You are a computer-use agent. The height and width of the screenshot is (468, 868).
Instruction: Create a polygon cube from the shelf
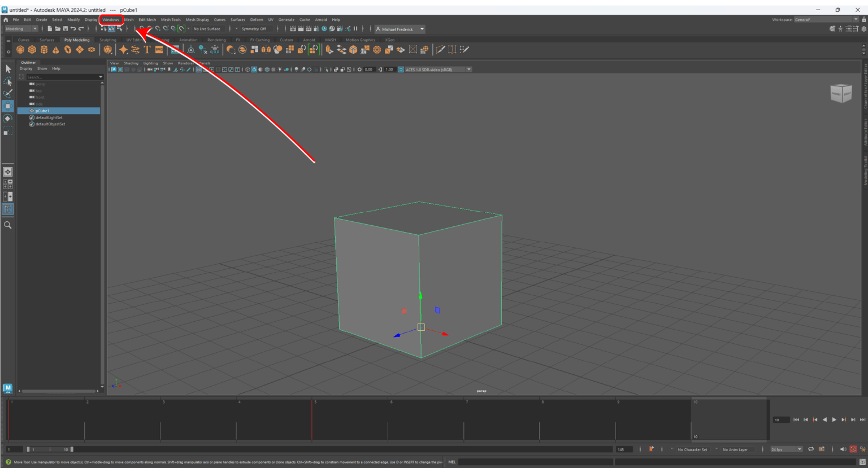32,50
